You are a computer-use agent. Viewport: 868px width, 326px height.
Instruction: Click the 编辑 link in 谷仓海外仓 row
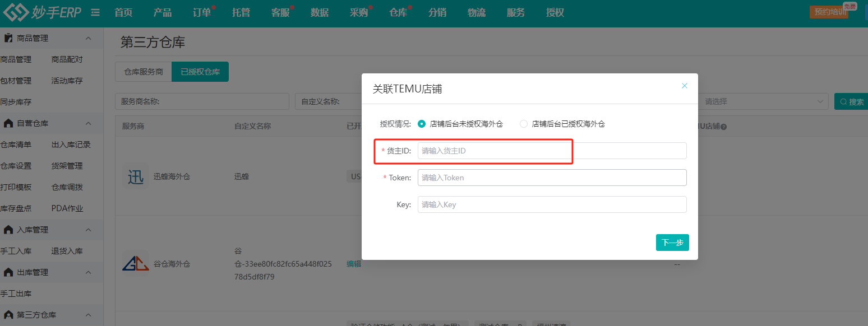click(x=354, y=264)
